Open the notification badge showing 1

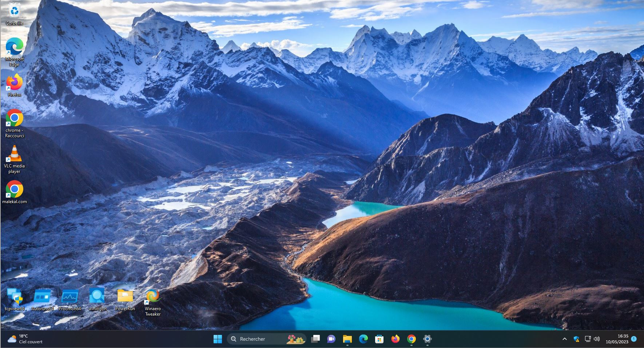[634, 339]
